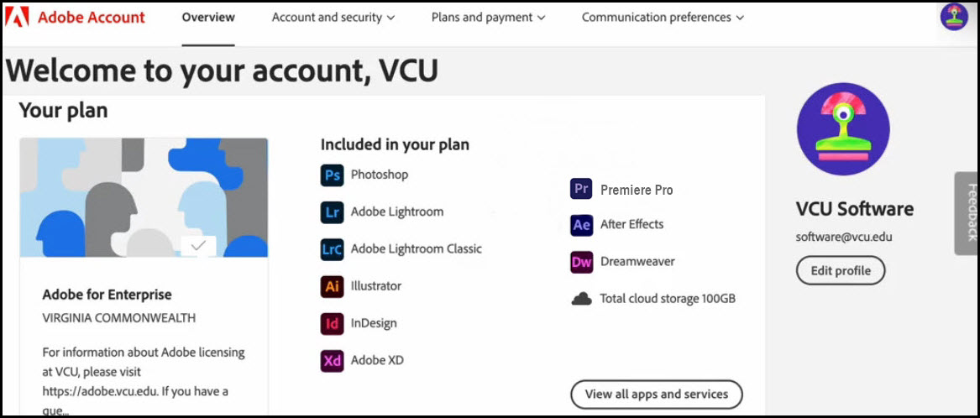This screenshot has width=980, height=418.
Task: Click the Adobe for Enterprise plan image
Action: (x=144, y=197)
